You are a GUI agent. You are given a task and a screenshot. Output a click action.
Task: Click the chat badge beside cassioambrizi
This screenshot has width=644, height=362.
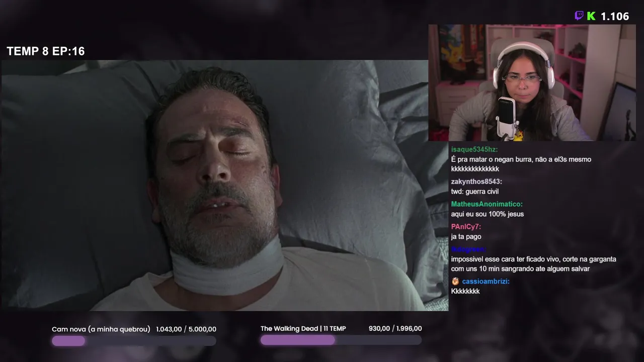tap(455, 282)
